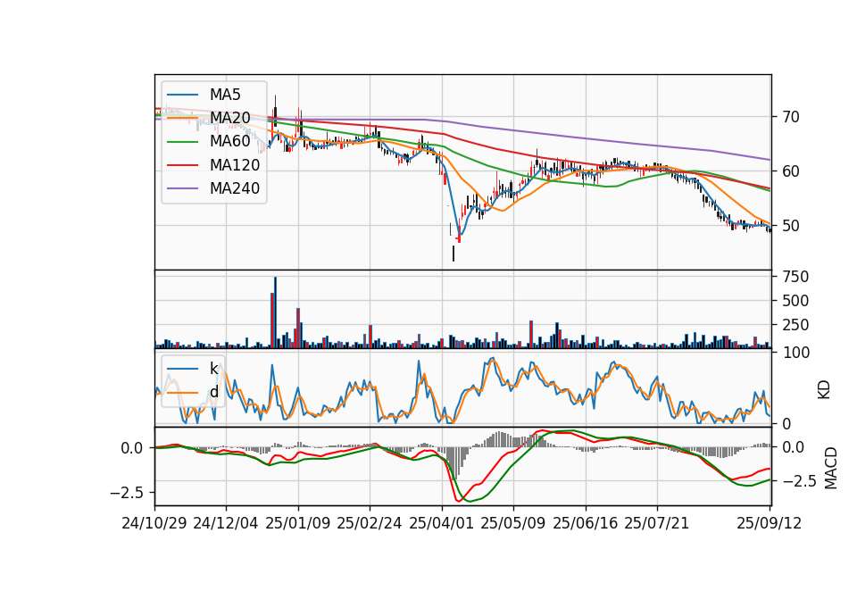The image size is (857, 616).
Task: Click the MA20 legend label
Action: coord(229,118)
